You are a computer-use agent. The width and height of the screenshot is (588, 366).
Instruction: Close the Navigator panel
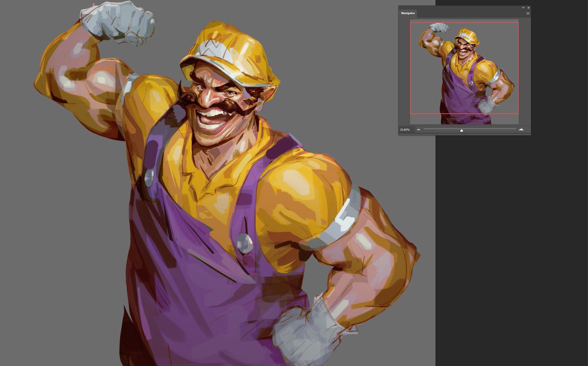[528, 7]
